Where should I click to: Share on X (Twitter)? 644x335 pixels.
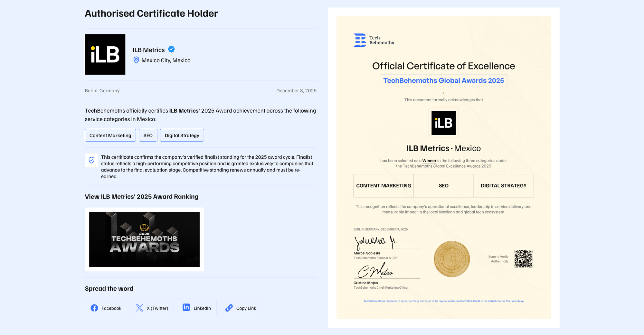[x=152, y=308]
